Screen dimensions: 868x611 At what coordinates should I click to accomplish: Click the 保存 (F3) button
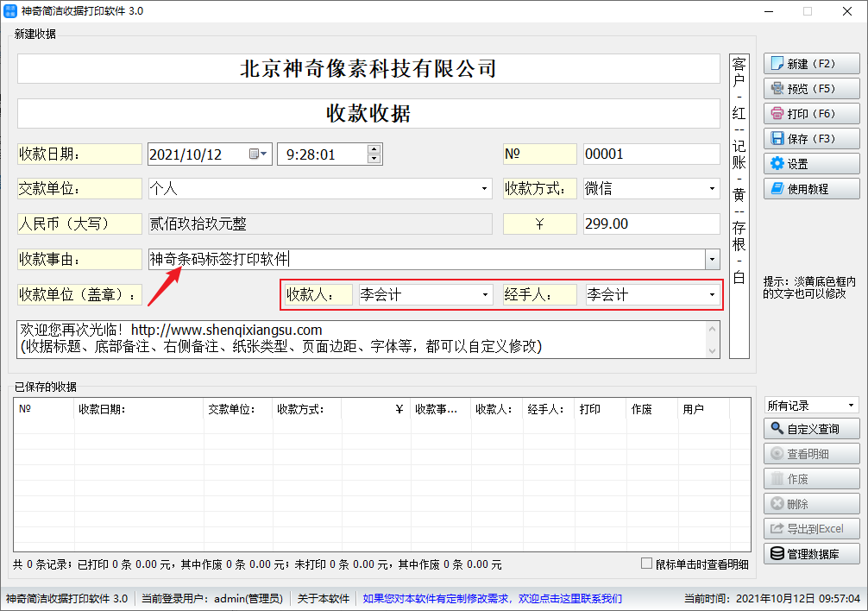coord(812,138)
